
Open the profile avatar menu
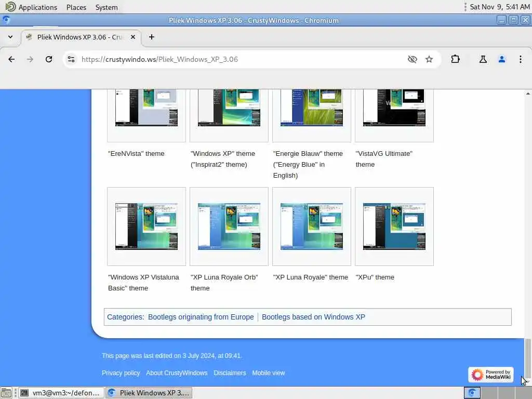pyautogui.click(x=502, y=59)
